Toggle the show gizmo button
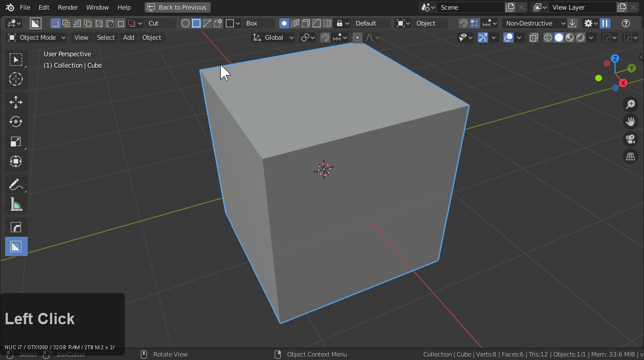 483,37
